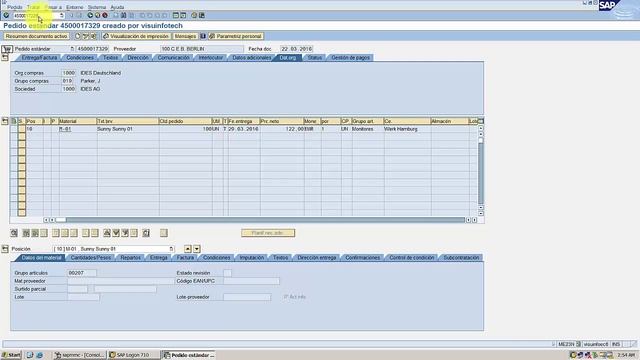The height and width of the screenshot is (360, 640).
Task: Click the Sort ascending icon
Action: tap(107, 233)
